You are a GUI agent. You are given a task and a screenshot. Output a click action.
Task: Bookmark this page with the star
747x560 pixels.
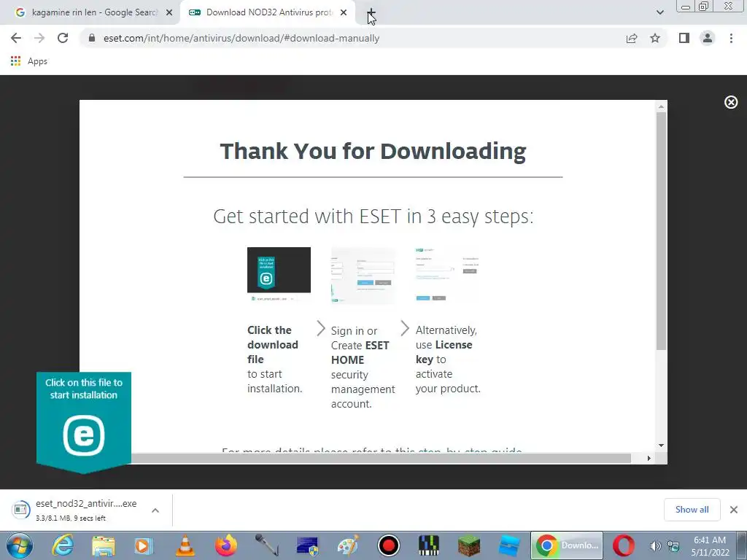click(x=655, y=38)
